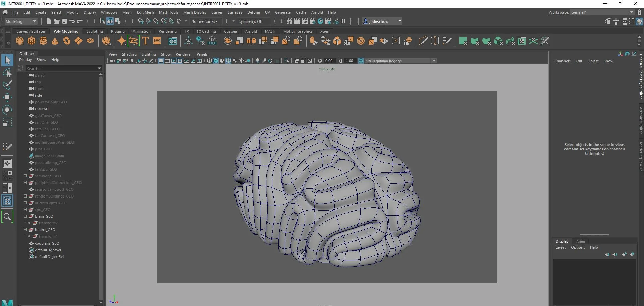Screen dimensions: 644x306
Task: Toggle the viewport grid display
Action: click(161, 61)
